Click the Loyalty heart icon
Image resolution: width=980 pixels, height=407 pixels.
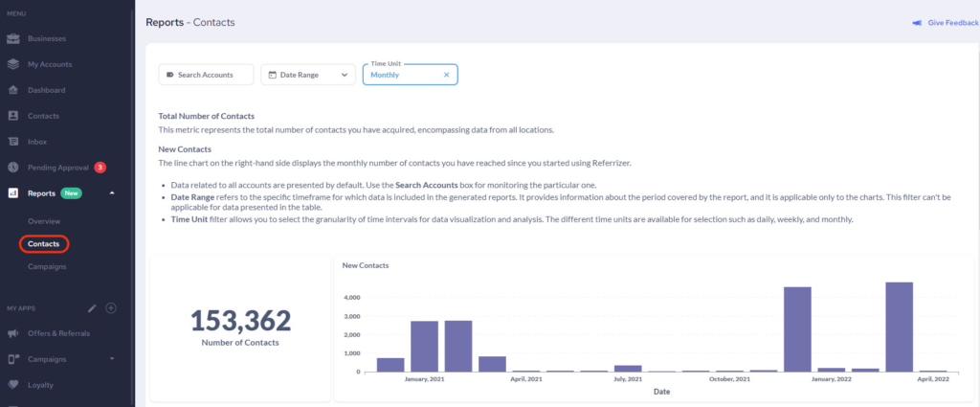coord(13,385)
